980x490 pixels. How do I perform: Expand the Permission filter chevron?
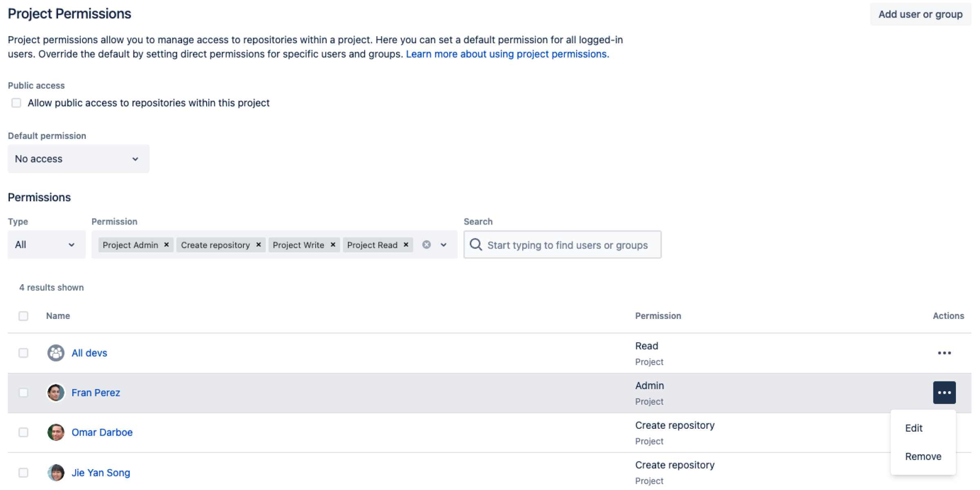coord(443,245)
